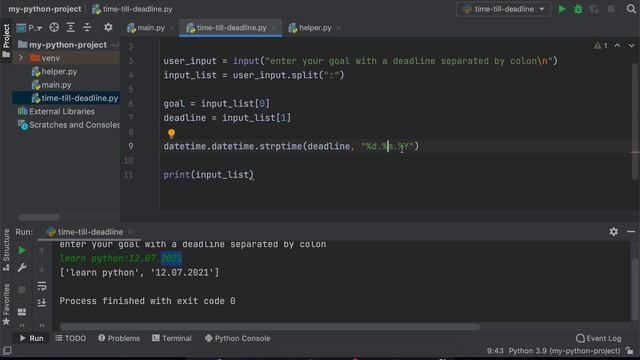Expand the venv folder
The image size is (640, 360).
pyautogui.click(x=21, y=58)
